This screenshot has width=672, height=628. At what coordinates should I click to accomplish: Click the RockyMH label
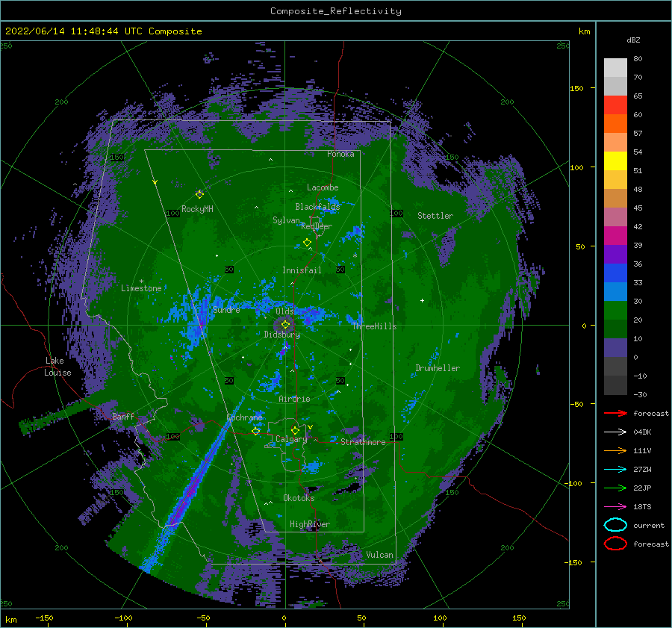[x=197, y=209]
